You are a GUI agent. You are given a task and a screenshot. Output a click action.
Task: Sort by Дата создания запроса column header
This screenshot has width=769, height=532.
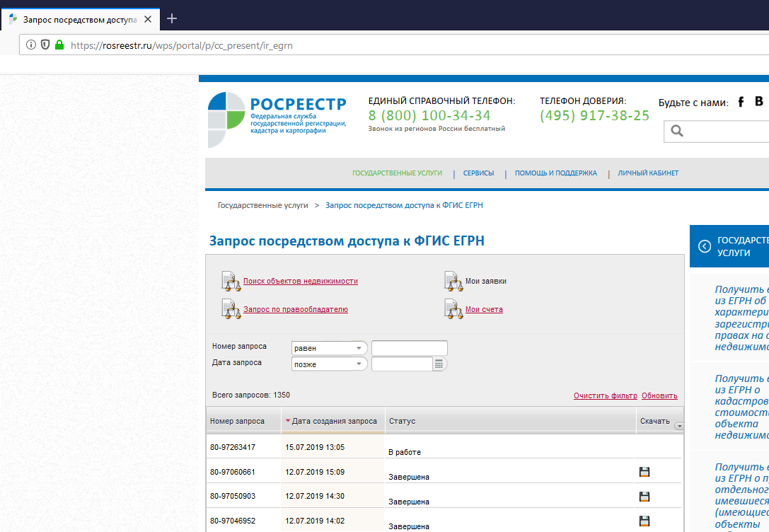pyautogui.click(x=333, y=421)
